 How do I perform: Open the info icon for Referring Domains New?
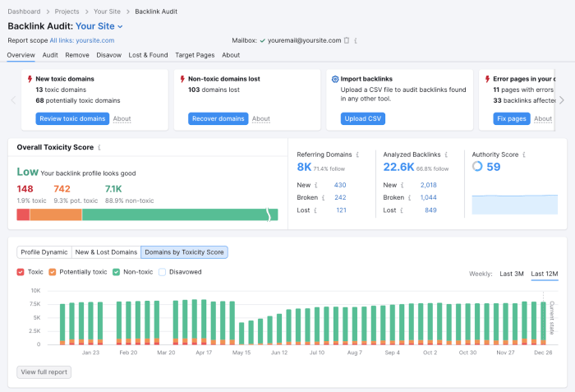point(315,186)
